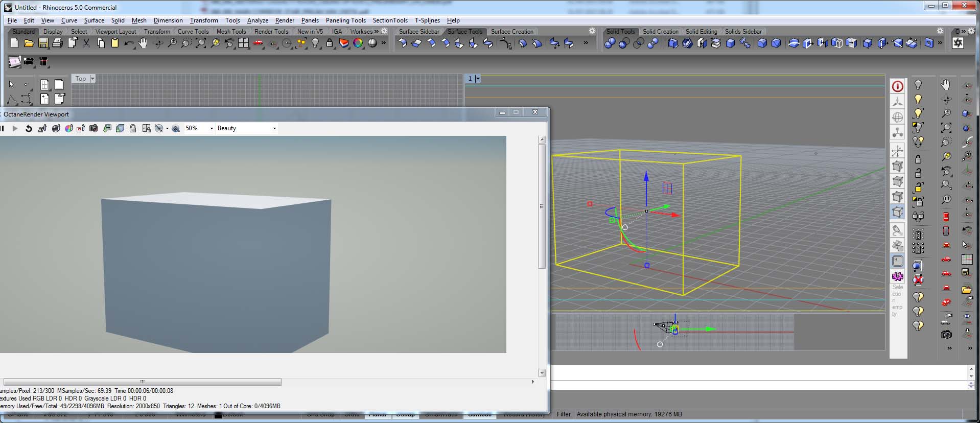
Task: Expand the Beauty render pass dropdown
Action: point(247,128)
